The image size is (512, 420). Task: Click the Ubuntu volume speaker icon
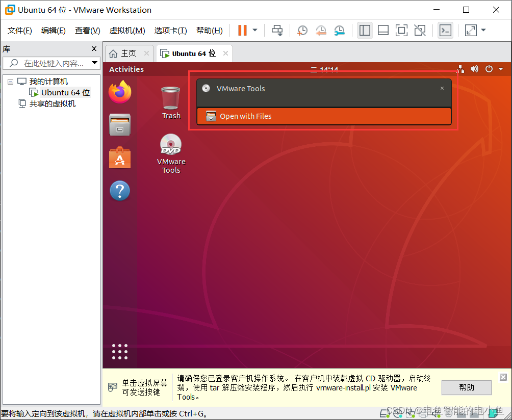[x=474, y=69]
